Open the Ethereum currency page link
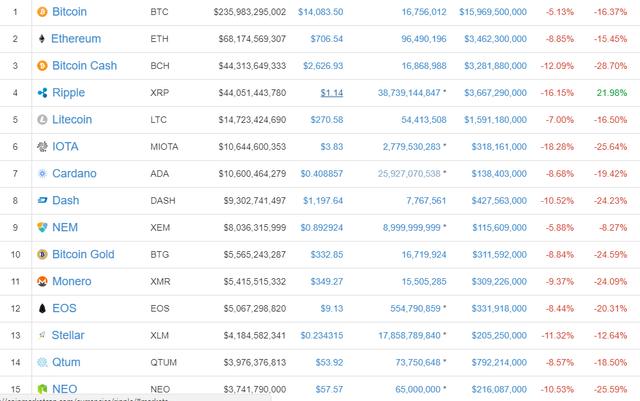The width and height of the screenshot is (640, 401). [76, 39]
